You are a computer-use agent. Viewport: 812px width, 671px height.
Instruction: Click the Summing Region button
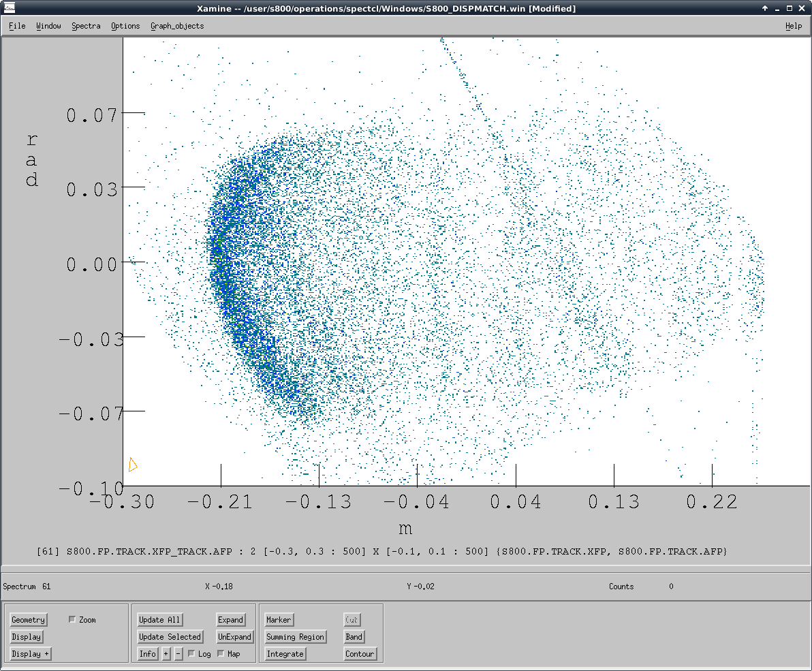295,637
